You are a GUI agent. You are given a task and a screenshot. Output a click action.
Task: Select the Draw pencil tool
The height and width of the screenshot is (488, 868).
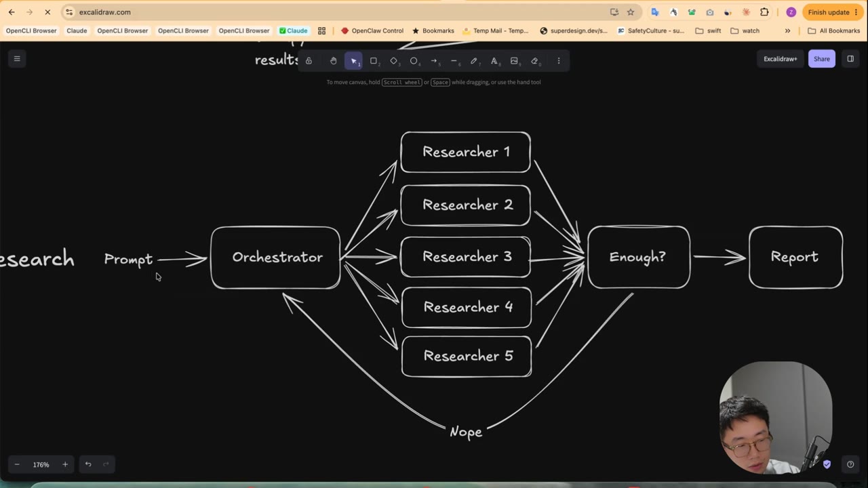coord(474,61)
